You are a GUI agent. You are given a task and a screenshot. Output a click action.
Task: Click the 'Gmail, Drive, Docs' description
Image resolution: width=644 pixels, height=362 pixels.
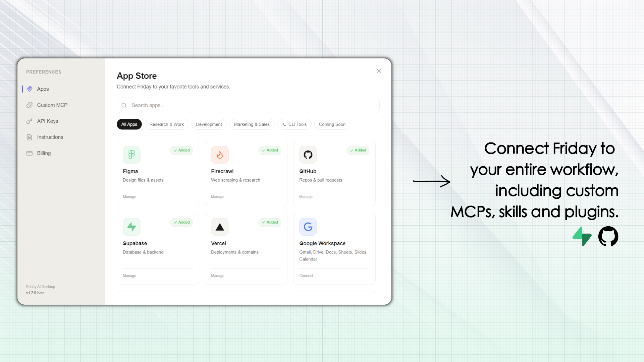click(x=333, y=255)
